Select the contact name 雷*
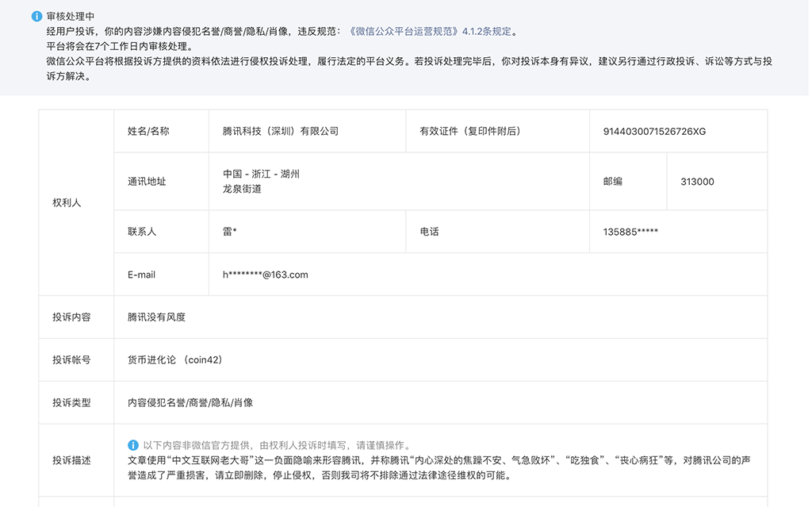The height and width of the screenshot is (507, 812). (229, 232)
